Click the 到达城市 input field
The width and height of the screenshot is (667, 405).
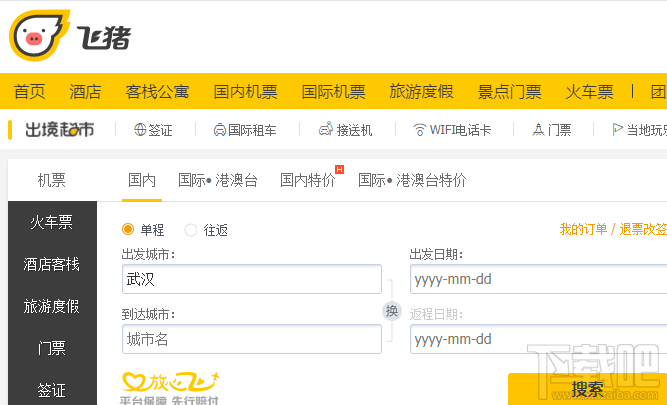click(x=252, y=339)
